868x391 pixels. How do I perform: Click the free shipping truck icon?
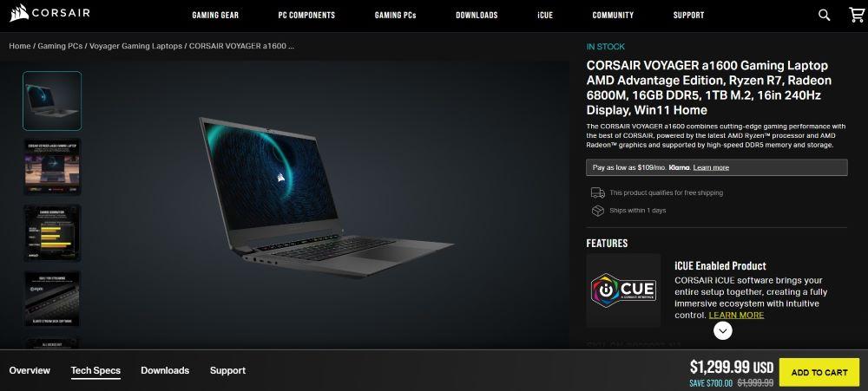pos(598,192)
